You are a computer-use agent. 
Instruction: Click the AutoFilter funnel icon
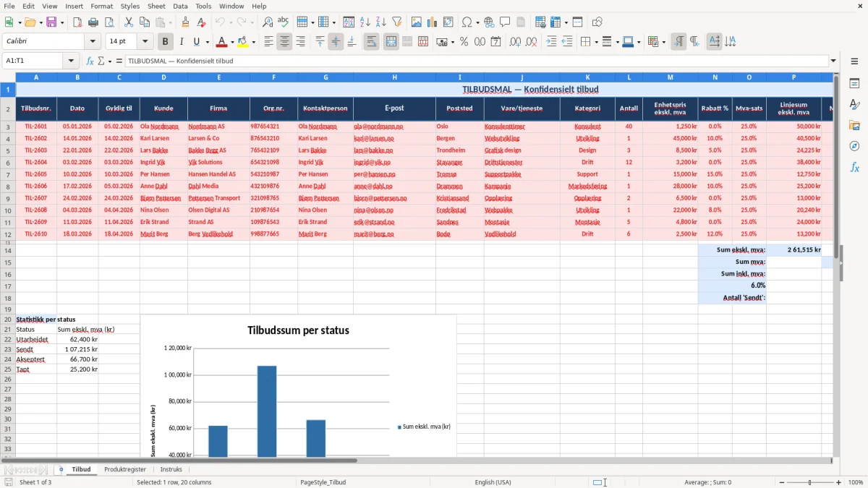396,22
